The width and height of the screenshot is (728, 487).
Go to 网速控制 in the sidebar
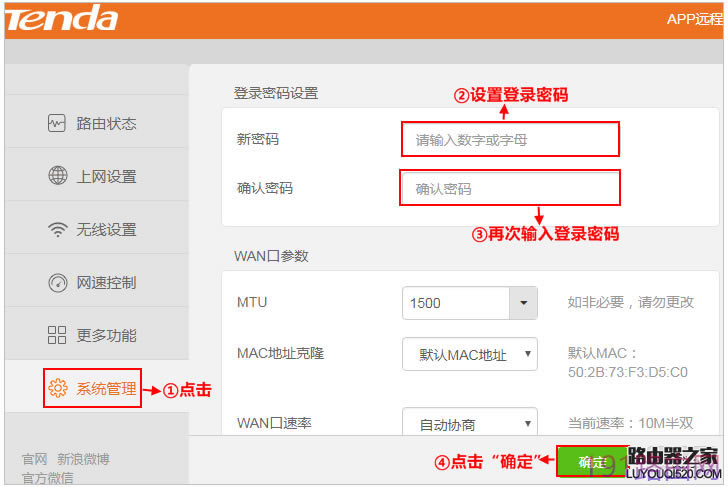tap(106, 283)
